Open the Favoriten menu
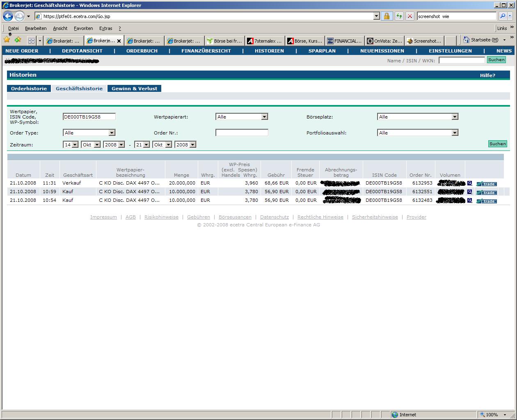517x420 pixels. coord(83,28)
